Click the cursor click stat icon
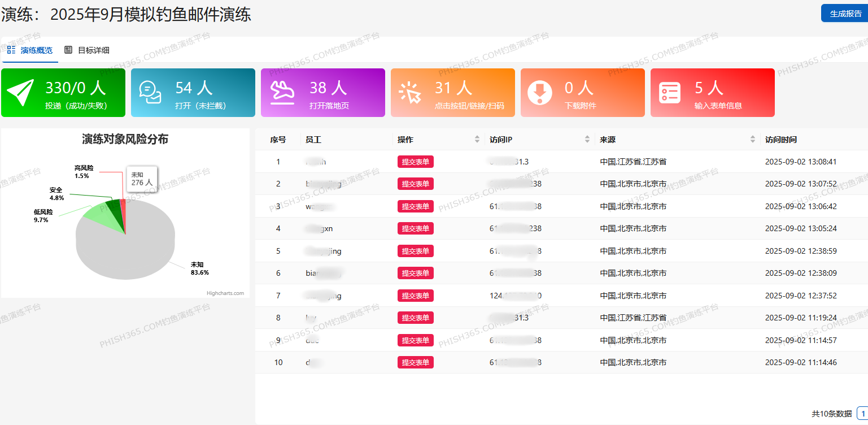This screenshot has height=425, width=868. (410, 93)
